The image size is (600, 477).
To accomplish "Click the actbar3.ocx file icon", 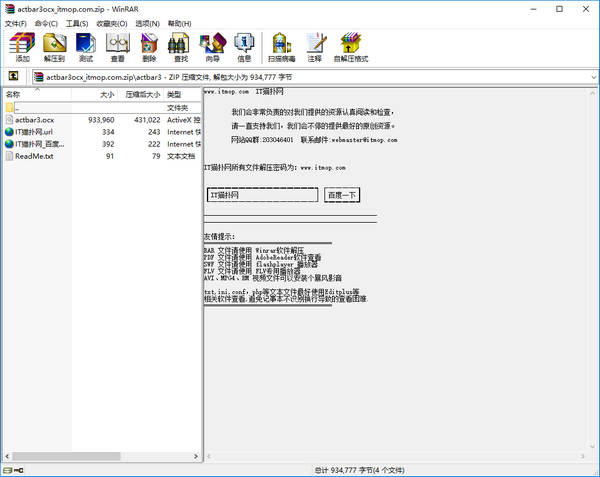I will pyautogui.click(x=10, y=120).
